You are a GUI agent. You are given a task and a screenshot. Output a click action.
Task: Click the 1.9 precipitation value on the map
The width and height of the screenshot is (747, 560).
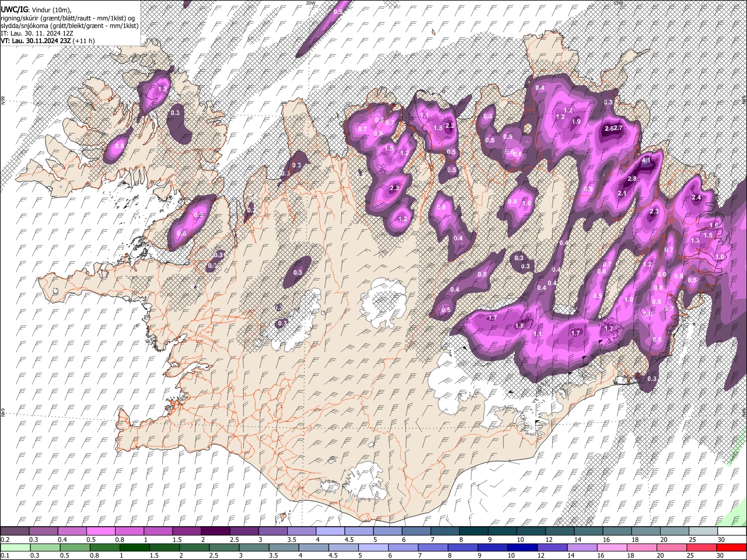click(576, 121)
